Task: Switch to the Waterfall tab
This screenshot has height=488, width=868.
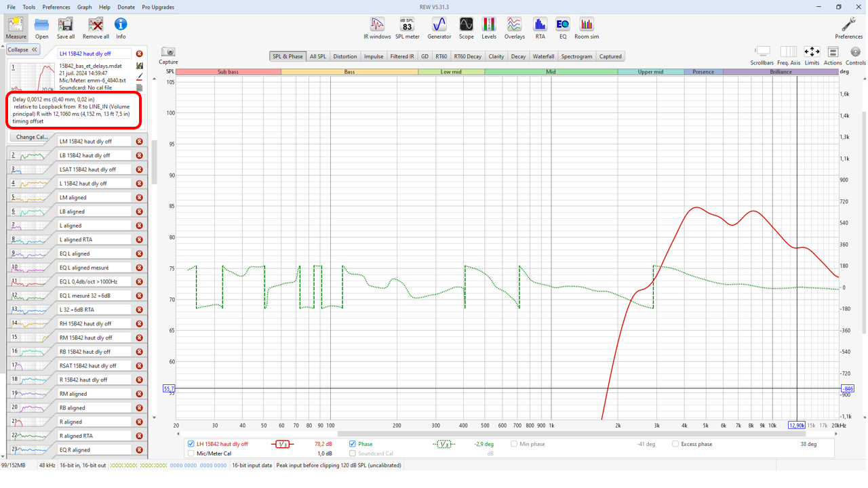Action: pos(543,57)
